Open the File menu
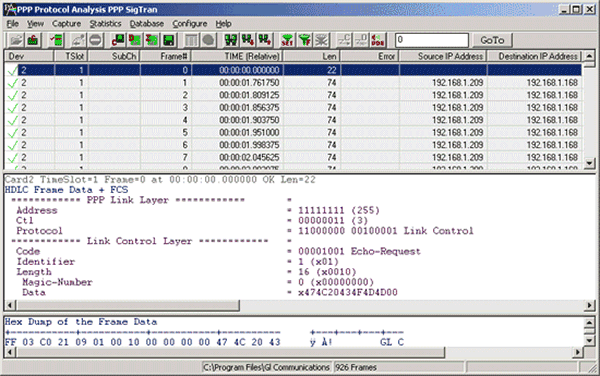 [12, 24]
